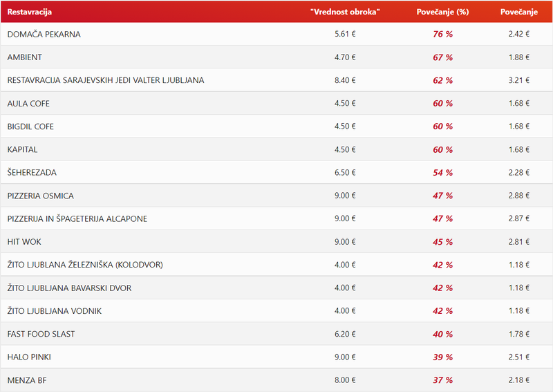Viewport: 553px width, 392px height.
Task: Click ŽITO LJUBLJANA BAVARSKI DVOR
Action: pos(70,288)
